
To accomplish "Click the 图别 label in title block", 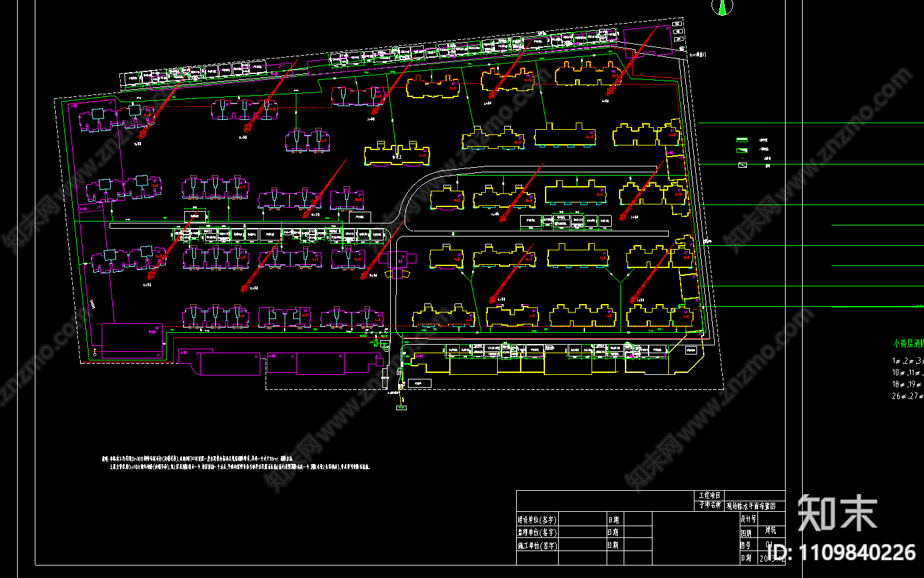I will click(x=746, y=533).
